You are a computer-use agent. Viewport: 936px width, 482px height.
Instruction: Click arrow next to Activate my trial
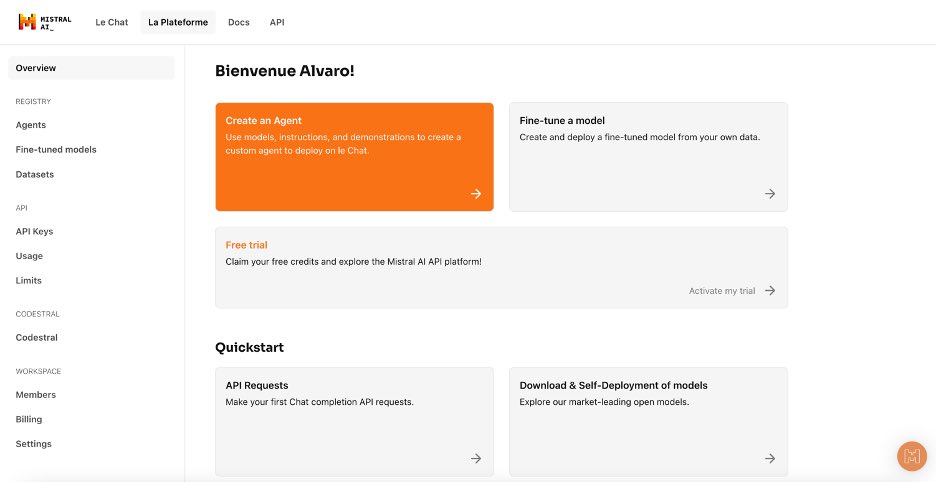click(x=770, y=290)
